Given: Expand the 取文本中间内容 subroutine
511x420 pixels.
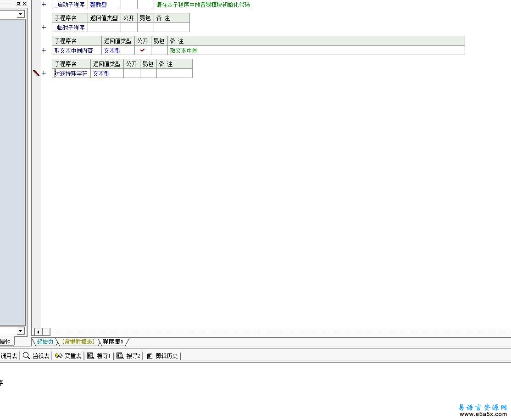Looking at the screenshot, I should click(44, 50).
